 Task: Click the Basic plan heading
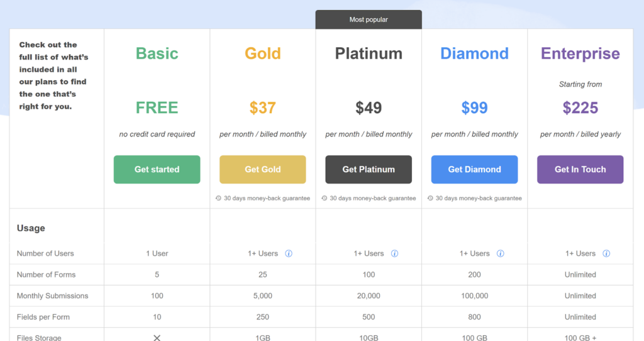[x=157, y=53]
